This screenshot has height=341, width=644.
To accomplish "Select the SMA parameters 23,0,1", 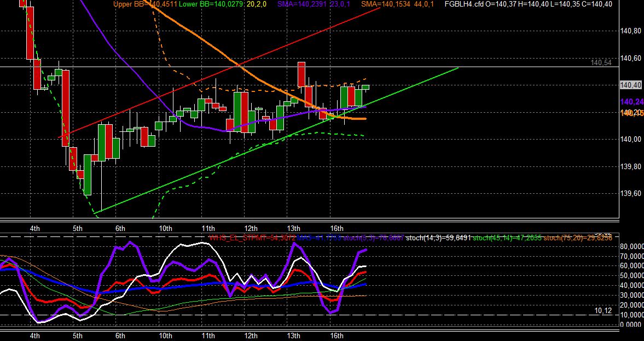I will pos(340,4).
